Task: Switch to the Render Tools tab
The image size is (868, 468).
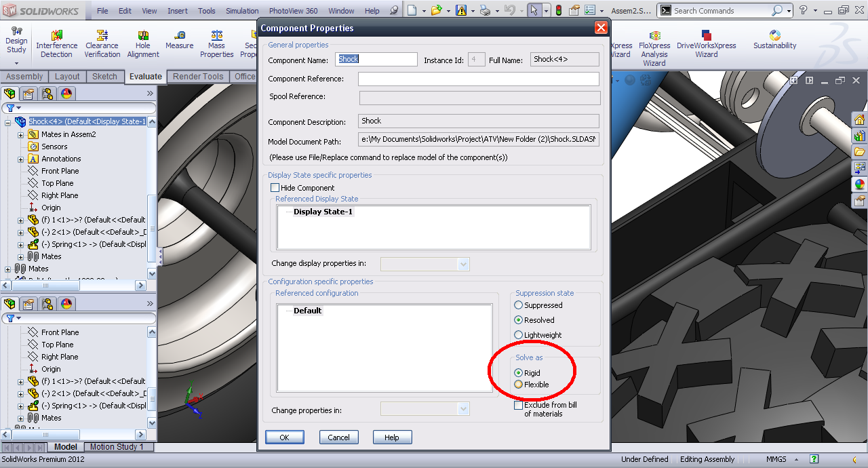Action: pyautogui.click(x=198, y=77)
